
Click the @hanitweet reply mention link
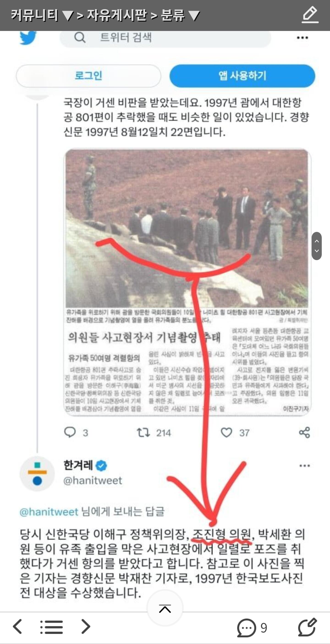click(49, 512)
